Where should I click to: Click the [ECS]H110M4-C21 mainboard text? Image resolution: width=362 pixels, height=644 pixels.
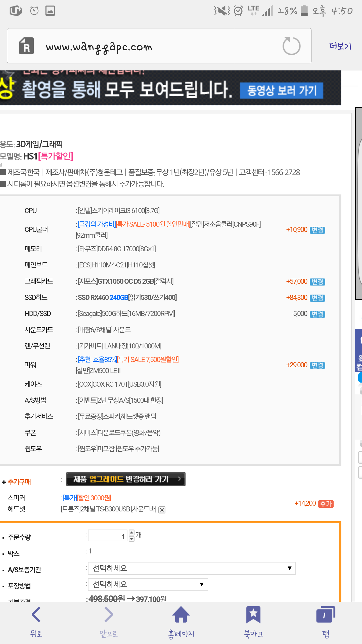(x=116, y=265)
